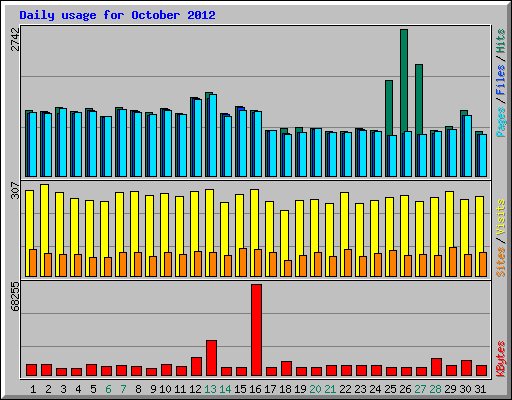Select the "Hits" legend label
Image resolution: width=512 pixels, height=400 pixels.
pyautogui.click(x=501, y=41)
